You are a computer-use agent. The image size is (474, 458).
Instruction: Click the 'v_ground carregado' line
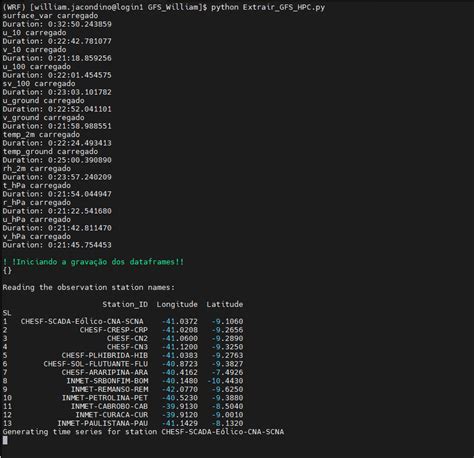click(43, 118)
